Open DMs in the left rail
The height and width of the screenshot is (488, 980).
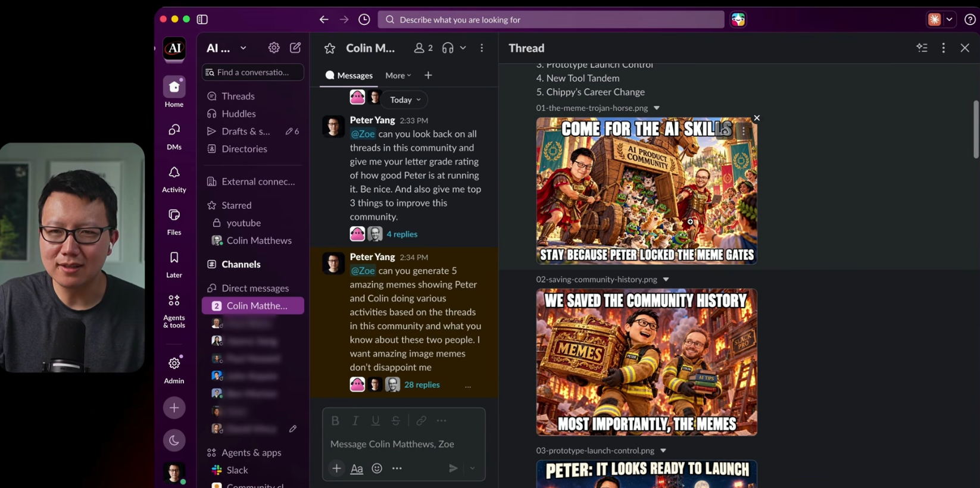[174, 136]
